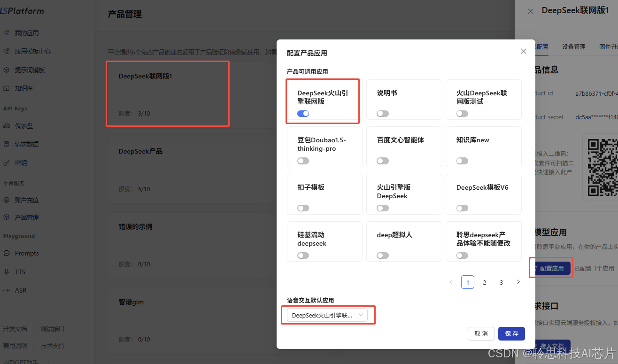Click the 产品管理 sidebar icon
Screen dimensions: 618x364
tap(7, 217)
